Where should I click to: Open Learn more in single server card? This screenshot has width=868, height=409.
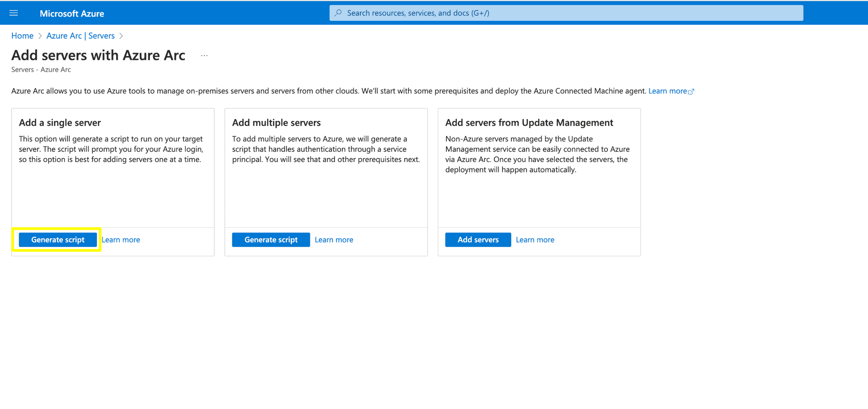click(x=121, y=240)
